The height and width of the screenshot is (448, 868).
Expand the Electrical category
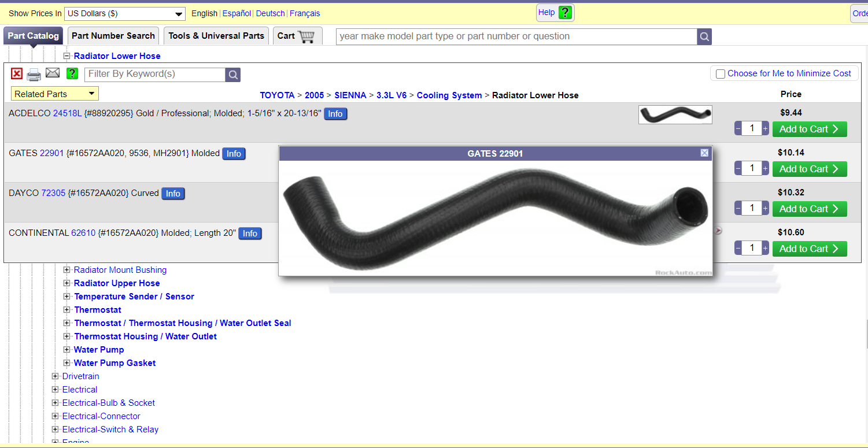pyautogui.click(x=55, y=390)
